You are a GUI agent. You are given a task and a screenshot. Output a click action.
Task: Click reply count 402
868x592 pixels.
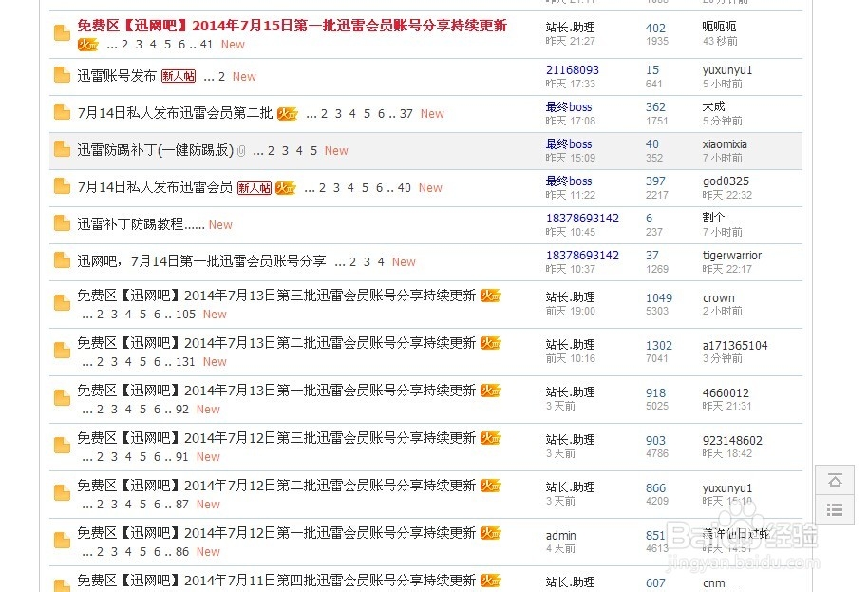(655, 29)
